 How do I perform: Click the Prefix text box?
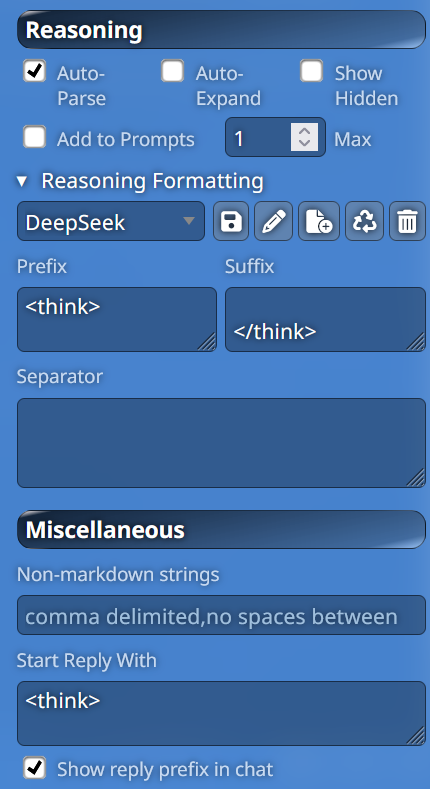[117, 320]
